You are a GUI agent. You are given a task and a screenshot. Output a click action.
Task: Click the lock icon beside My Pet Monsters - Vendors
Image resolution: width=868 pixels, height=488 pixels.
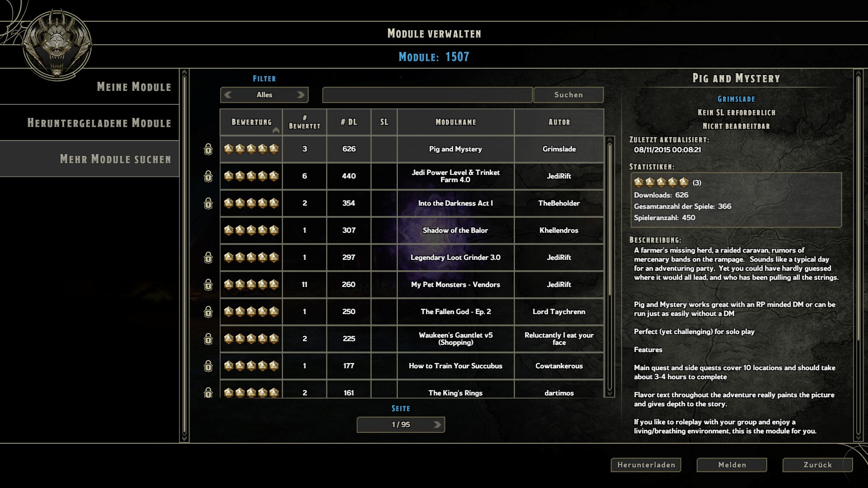pyautogui.click(x=208, y=285)
